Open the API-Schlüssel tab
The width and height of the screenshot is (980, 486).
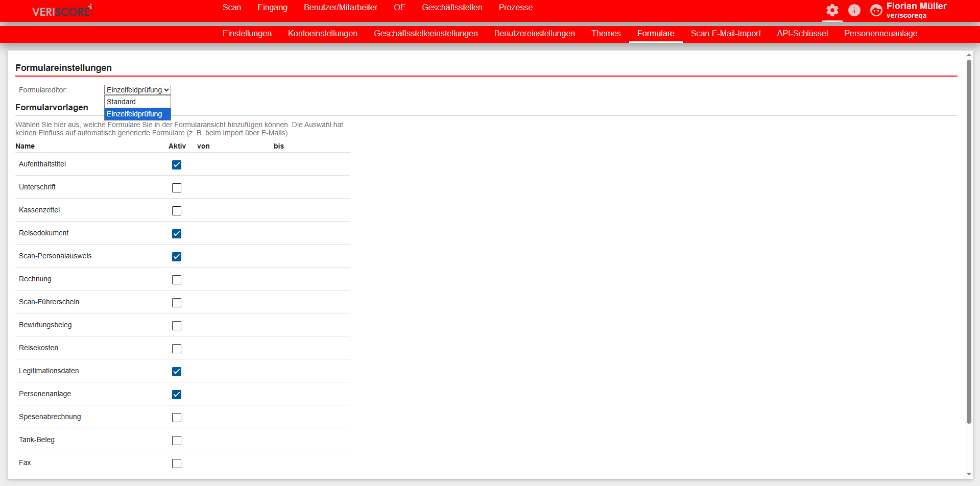pyautogui.click(x=802, y=34)
